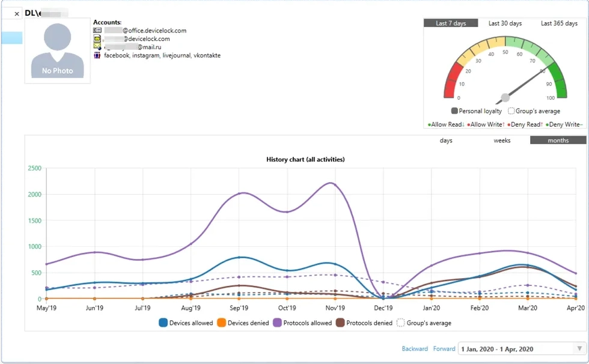Screen dimensions: 589x364
Task: Click the mail.ru envelope account icon
Action: pos(97,47)
